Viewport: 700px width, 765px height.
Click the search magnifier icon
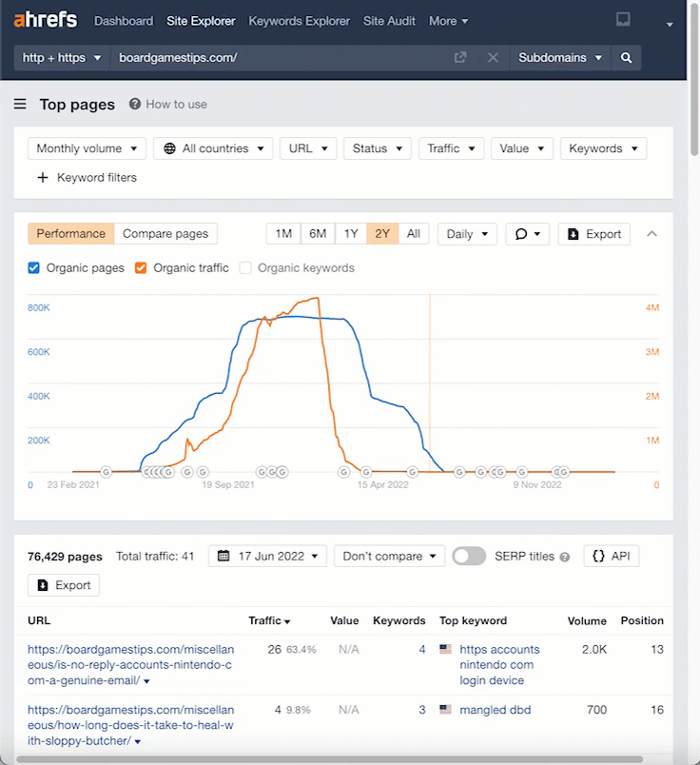click(626, 58)
